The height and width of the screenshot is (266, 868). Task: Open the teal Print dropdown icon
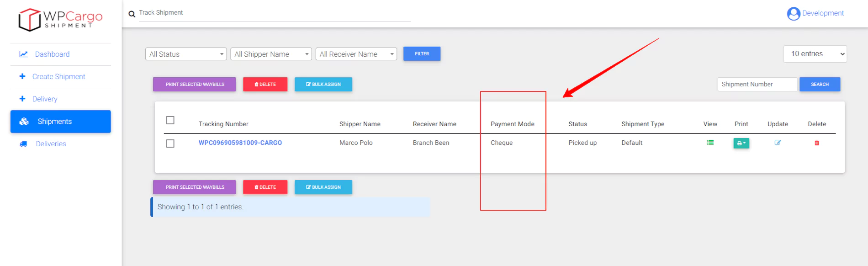coord(741,143)
